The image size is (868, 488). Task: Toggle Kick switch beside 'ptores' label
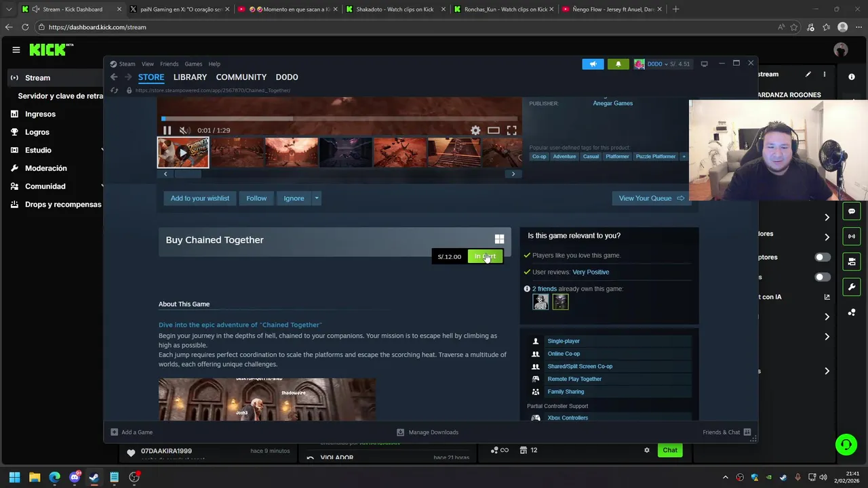[822, 257]
